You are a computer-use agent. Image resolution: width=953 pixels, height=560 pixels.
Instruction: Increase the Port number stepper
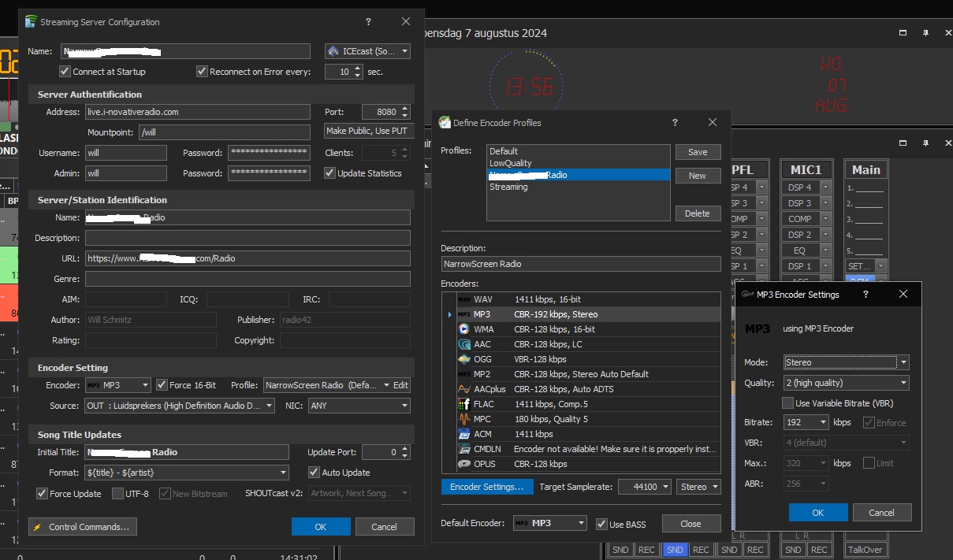(405, 109)
